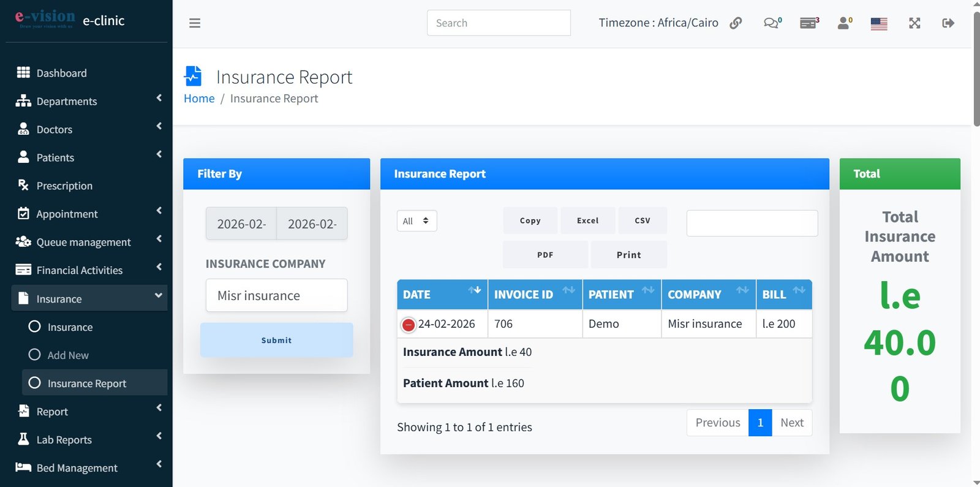
Task: Click the Departments sitemap icon
Action: 23,100
